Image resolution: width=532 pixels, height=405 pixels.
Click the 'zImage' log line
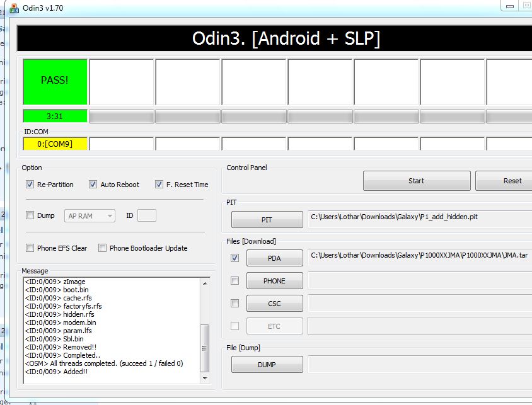click(x=55, y=282)
